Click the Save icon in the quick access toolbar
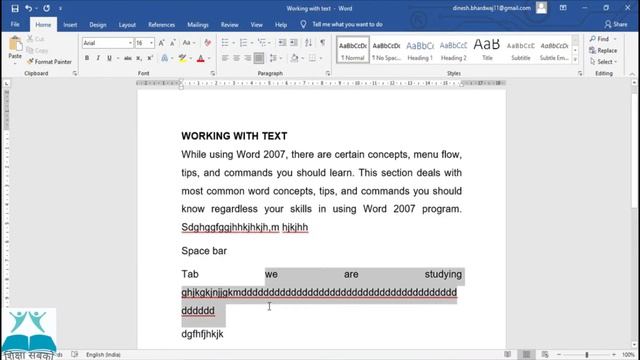640x360 pixels. 15,8
